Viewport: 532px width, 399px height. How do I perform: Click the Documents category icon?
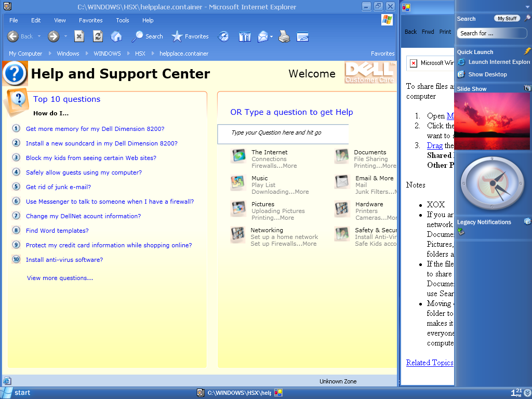[x=342, y=156]
